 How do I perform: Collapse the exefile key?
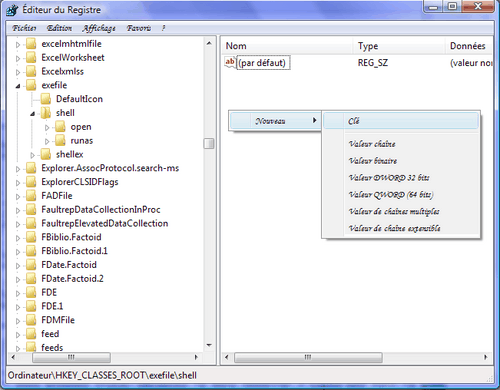(x=18, y=86)
